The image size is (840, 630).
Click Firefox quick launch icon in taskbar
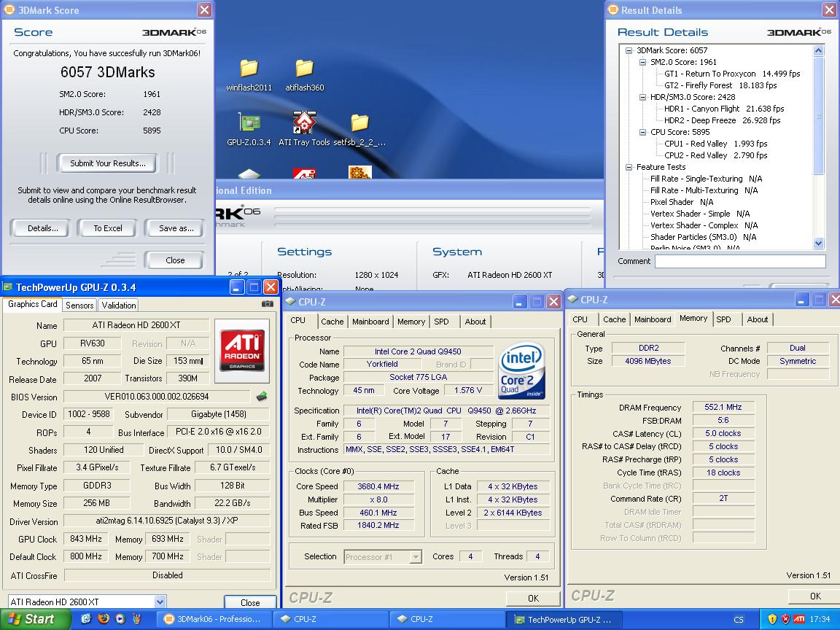pyautogui.click(x=104, y=619)
